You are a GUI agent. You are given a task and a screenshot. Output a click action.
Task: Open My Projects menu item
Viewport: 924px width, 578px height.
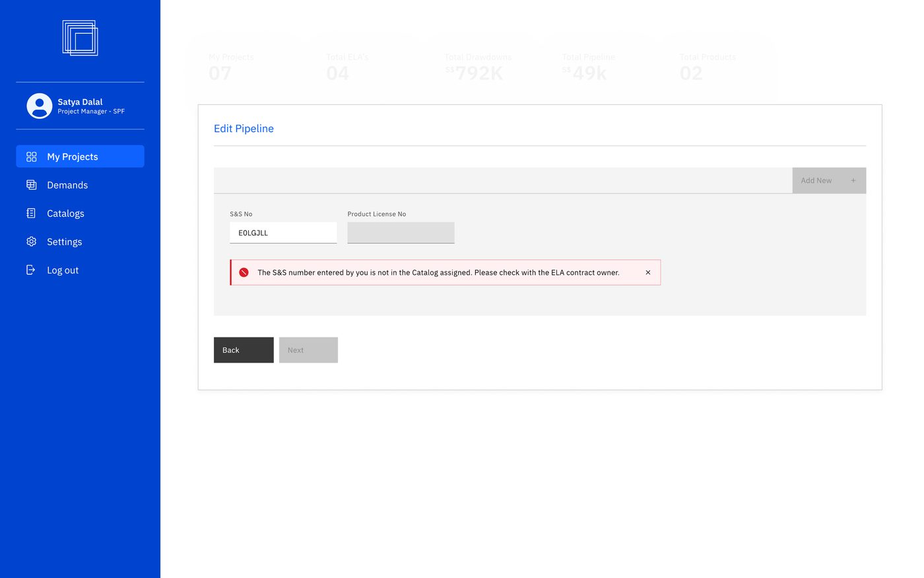(x=80, y=157)
